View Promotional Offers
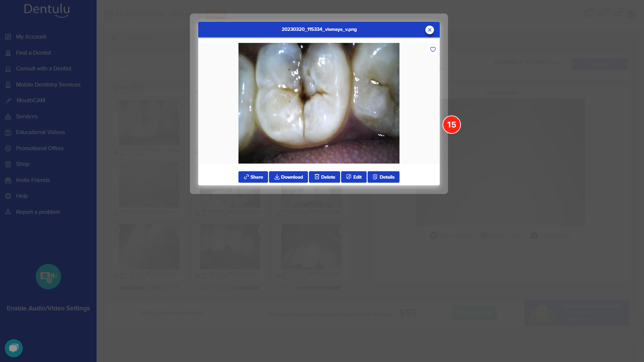644x362 pixels. (40, 148)
